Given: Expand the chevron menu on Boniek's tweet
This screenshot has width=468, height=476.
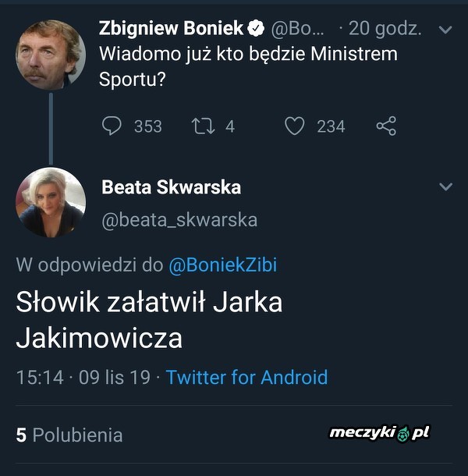Looking at the screenshot, I should tap(445, 30).
